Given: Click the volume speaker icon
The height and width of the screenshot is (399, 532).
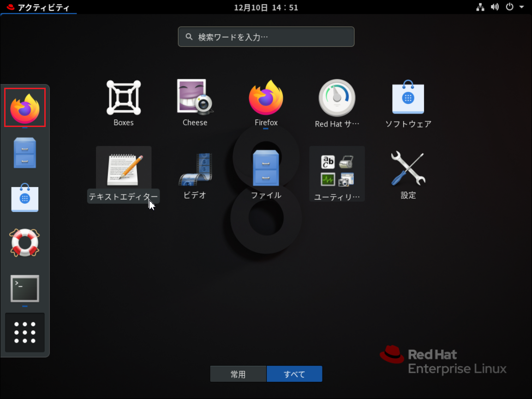Looking at the screenshot, I should click(x=495, y=7).
